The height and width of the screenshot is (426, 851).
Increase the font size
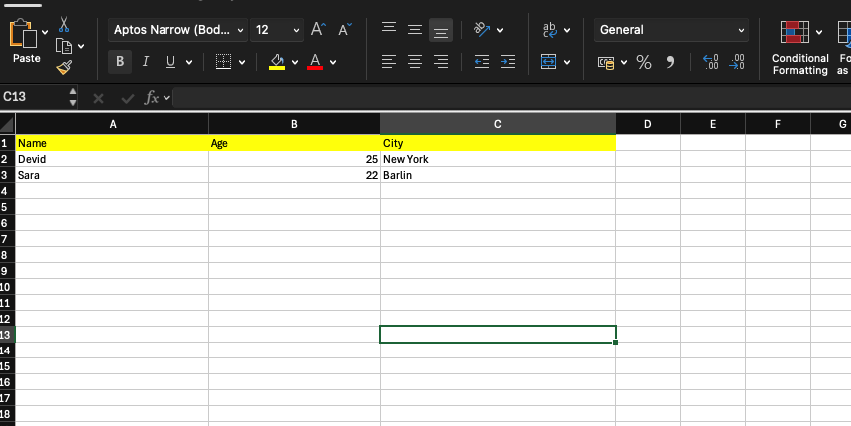[317, 30]
